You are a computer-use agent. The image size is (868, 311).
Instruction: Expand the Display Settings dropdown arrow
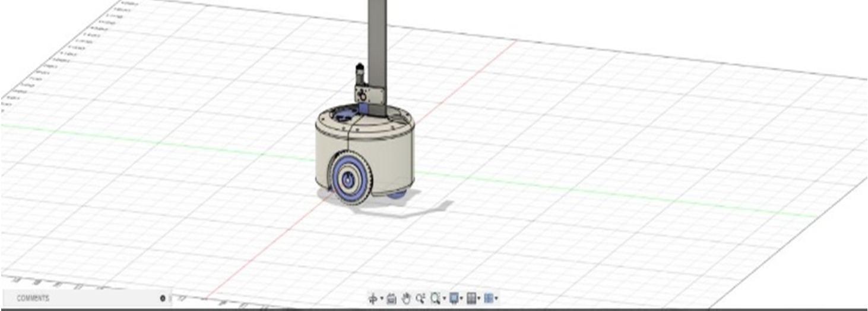(462, 298)
